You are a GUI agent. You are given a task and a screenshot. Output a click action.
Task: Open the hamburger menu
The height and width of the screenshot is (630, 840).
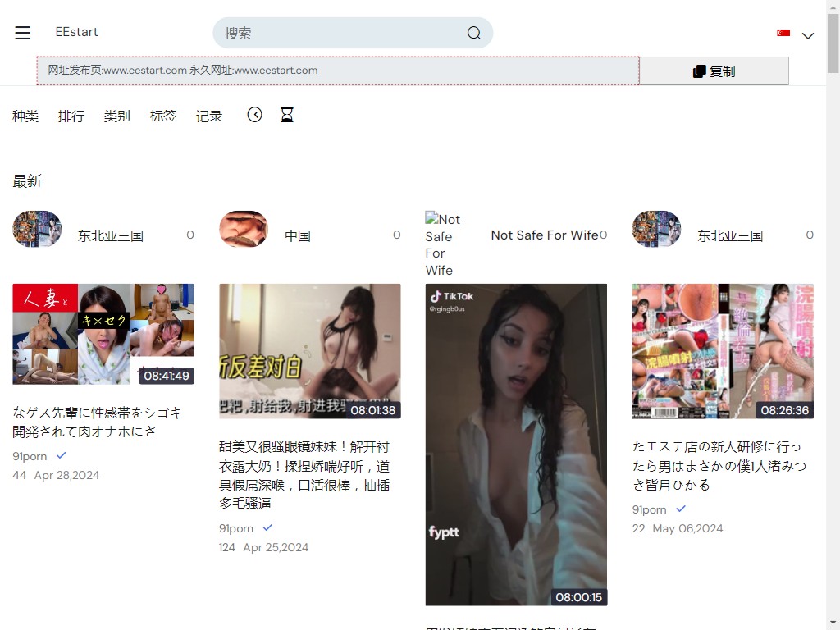[x=22, y=33]
